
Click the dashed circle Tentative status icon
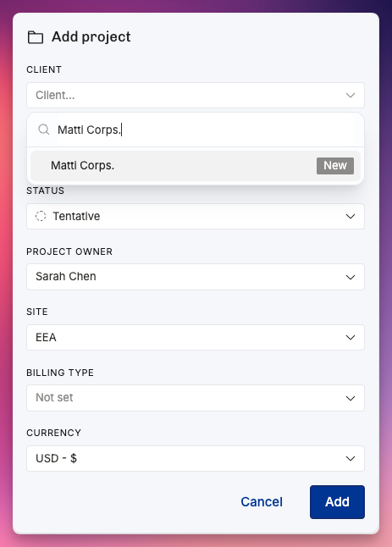41,216
